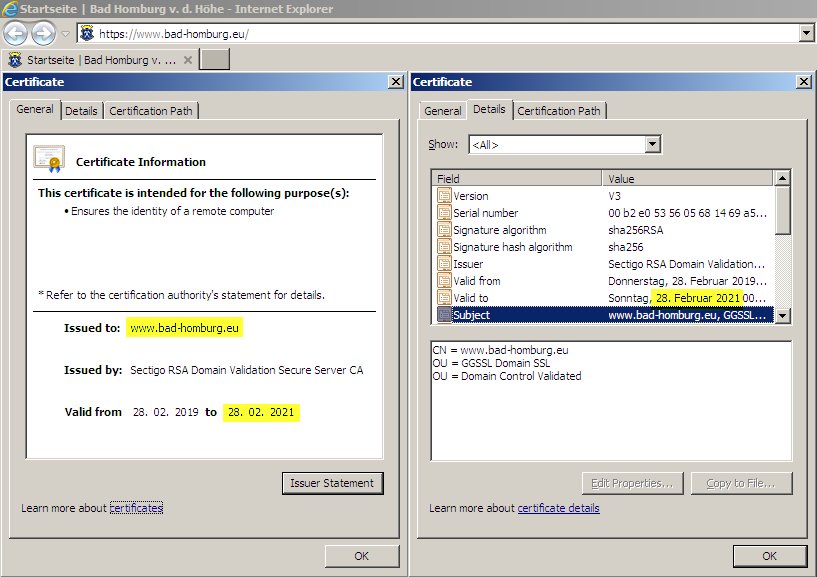Click the 'CN = www.bad-homburg.eu' detail line
The height and width of the screenshot is (577, 817).
[500, 350]
